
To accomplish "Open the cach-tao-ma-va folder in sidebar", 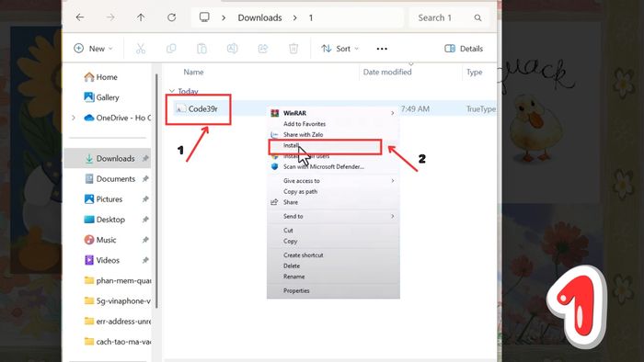I will 118,342.
